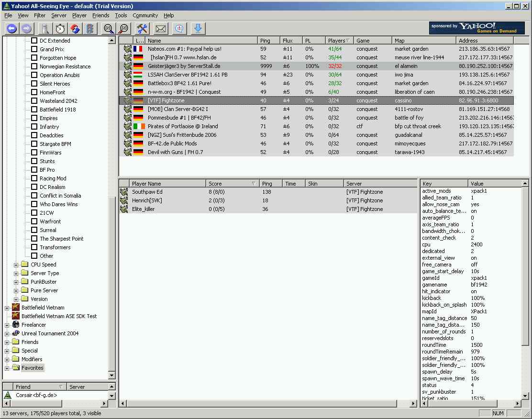Open the Community menu
The height and width of the screenshot is (419, 532).
click(145, 15)
